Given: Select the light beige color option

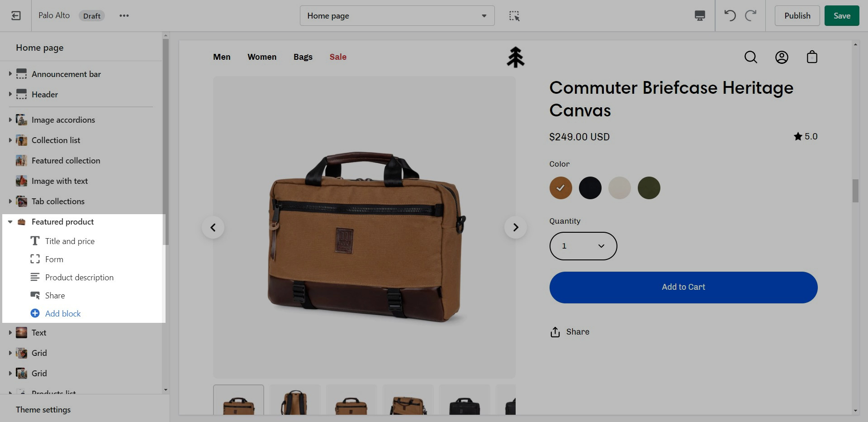Looking at the screenshot, I should tap(619, 188).
